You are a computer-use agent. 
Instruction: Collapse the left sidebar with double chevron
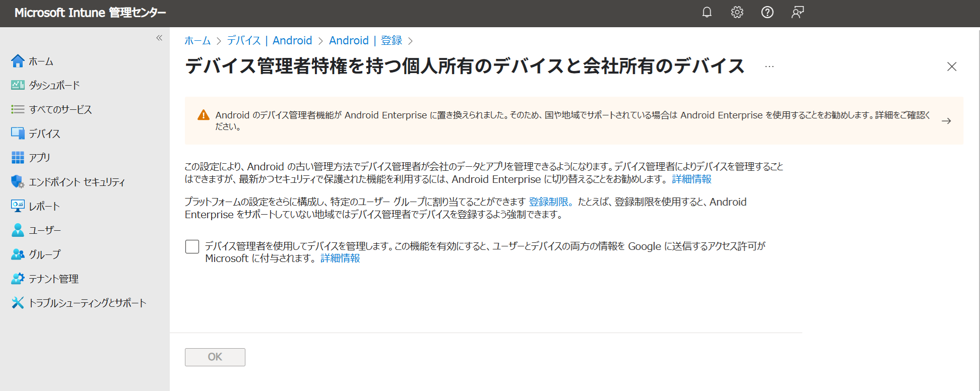tap(159, 38)
